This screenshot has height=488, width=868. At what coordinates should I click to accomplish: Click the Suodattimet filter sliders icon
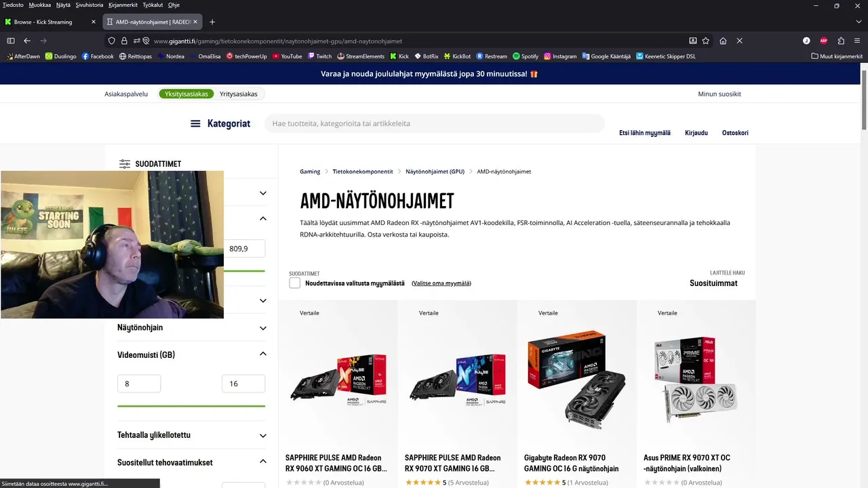click(125, 164)
